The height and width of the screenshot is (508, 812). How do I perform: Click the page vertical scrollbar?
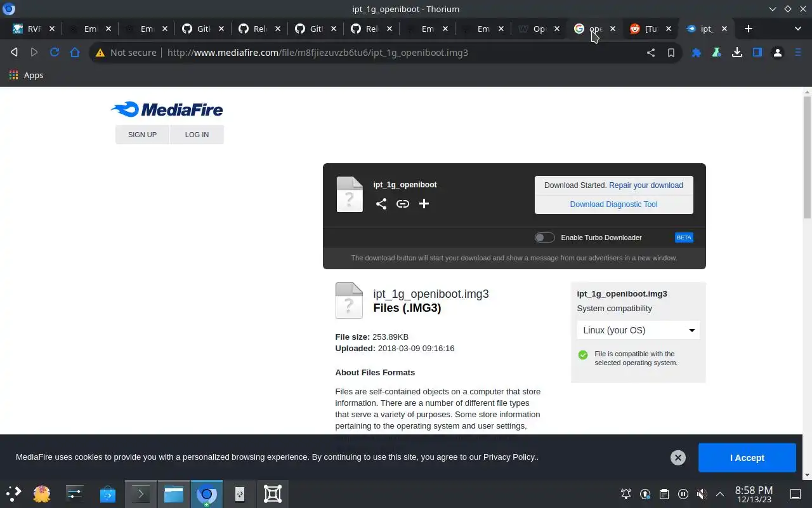(x=807, y=157)
